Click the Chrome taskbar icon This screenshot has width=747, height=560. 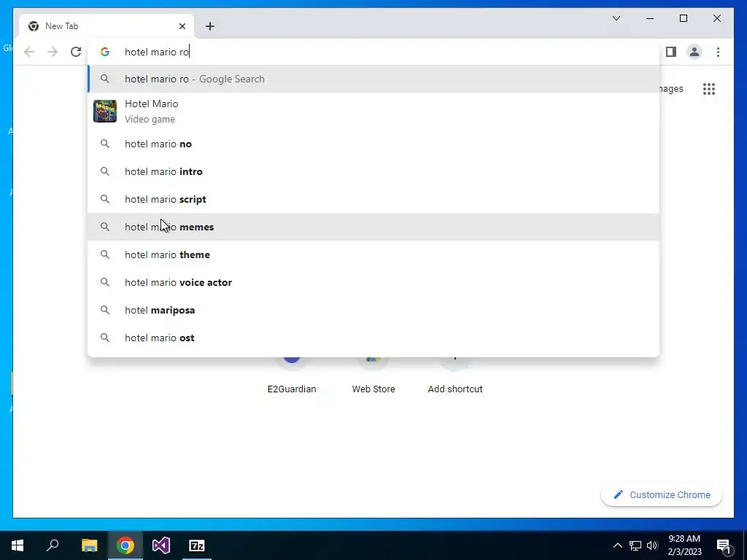[x=125, y=545]
